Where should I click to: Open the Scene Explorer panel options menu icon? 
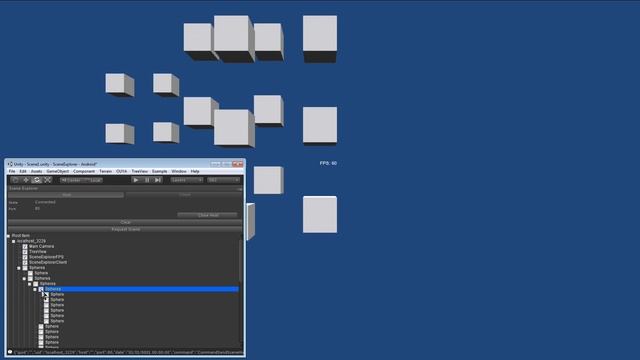click(240, 189)
